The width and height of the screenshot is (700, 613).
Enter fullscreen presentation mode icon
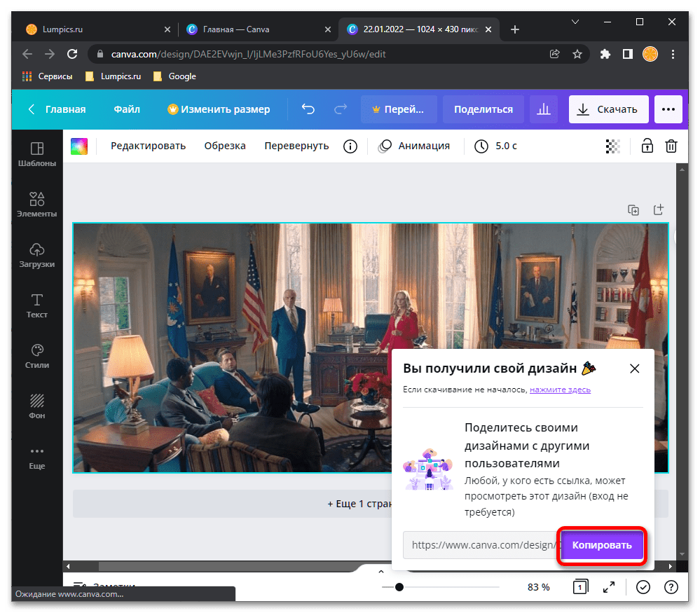pyautogui.click(x=609, y=587)
